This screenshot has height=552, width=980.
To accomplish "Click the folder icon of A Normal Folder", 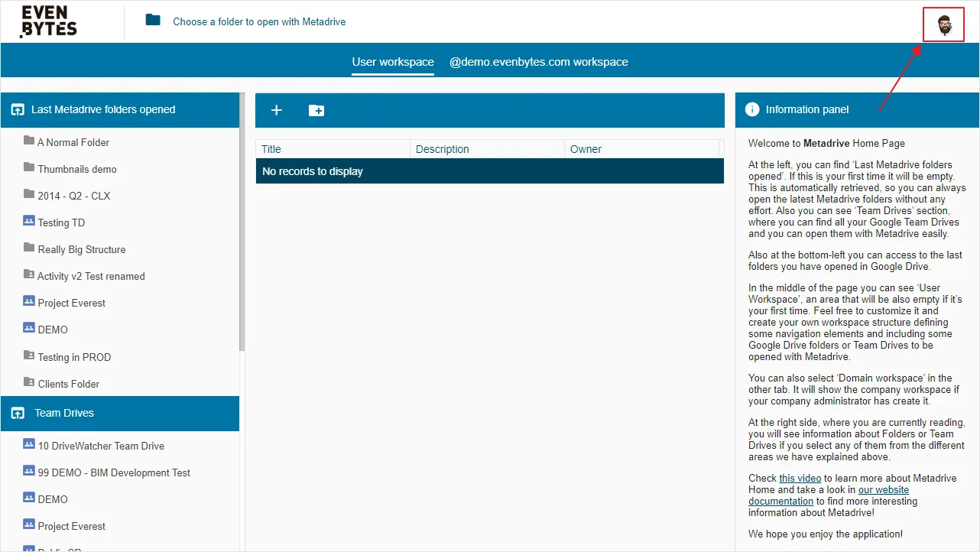I will click(29, 141).
